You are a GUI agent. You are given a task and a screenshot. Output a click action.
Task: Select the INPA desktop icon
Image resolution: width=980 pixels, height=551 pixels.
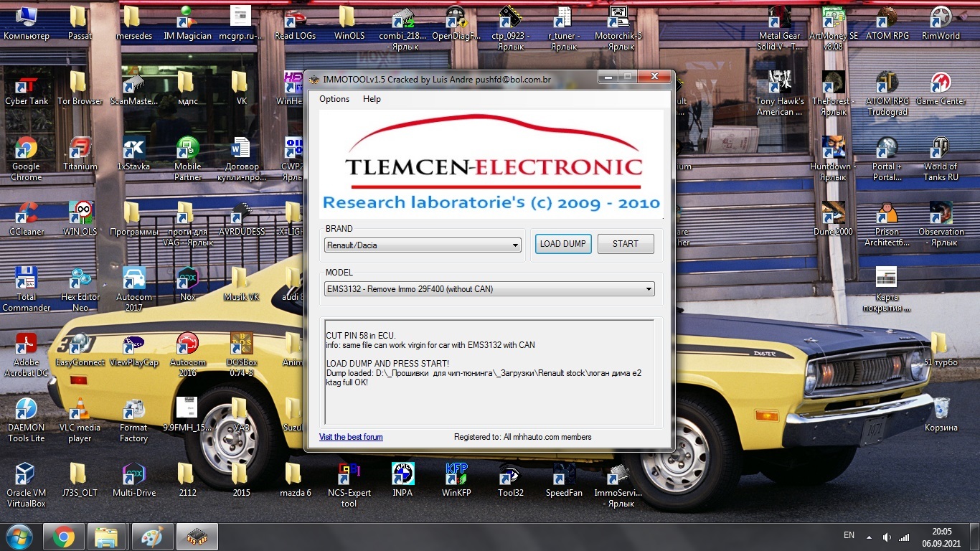coord(402,481)
